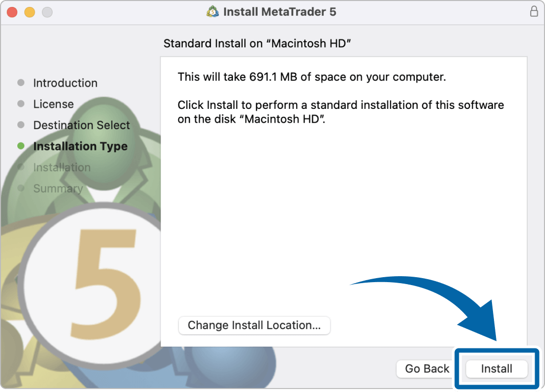Viewport: 545px width, 392px height.
Task: Select the Destination Select step
Action: (x=82, y=125)
